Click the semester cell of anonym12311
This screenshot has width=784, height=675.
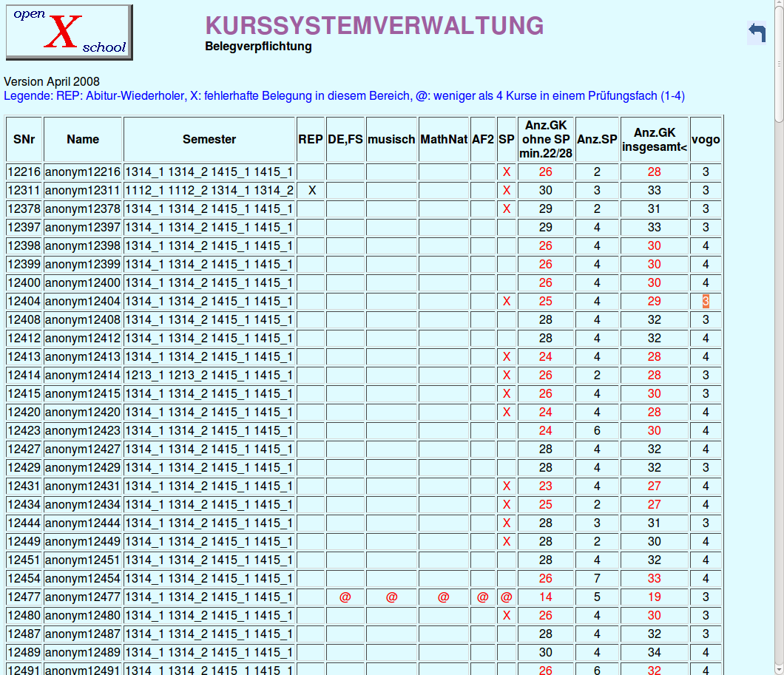coord(209,190)
